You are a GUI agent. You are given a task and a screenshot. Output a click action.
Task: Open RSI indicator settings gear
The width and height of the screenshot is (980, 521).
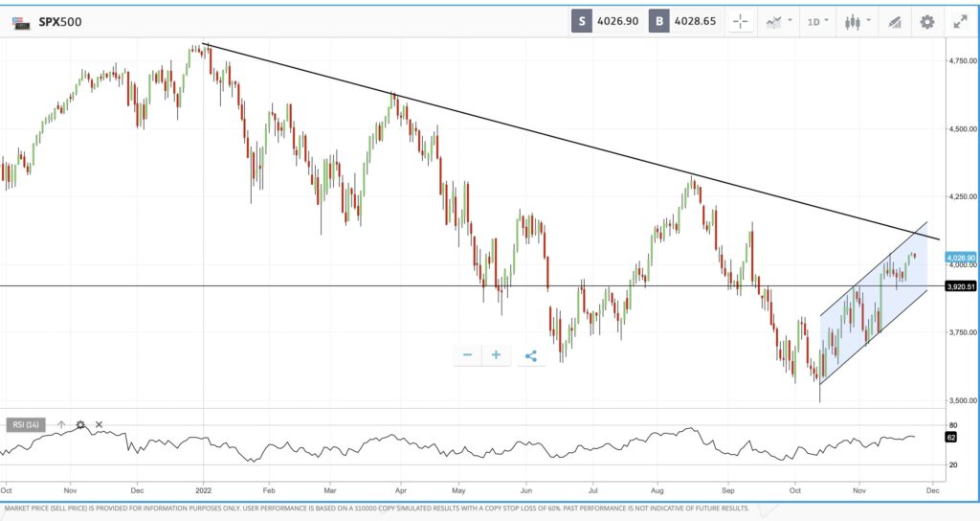[80, 424]
